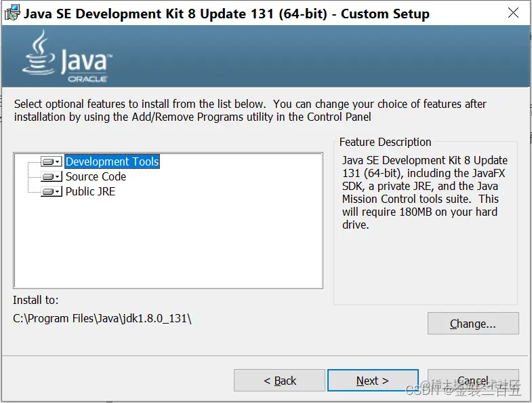Click the installer icon in the title bar
Image resolution: width=532 pixels, height=403 pixels.
(12, 13)
